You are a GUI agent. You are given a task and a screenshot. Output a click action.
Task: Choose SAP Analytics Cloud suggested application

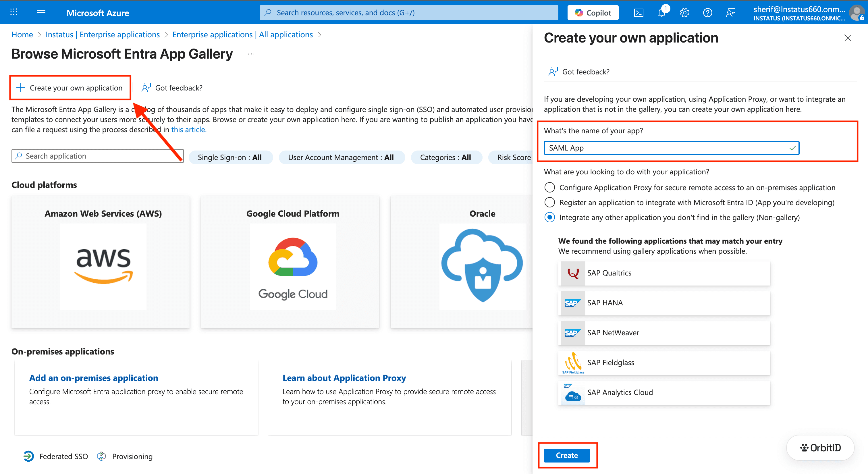664,392
